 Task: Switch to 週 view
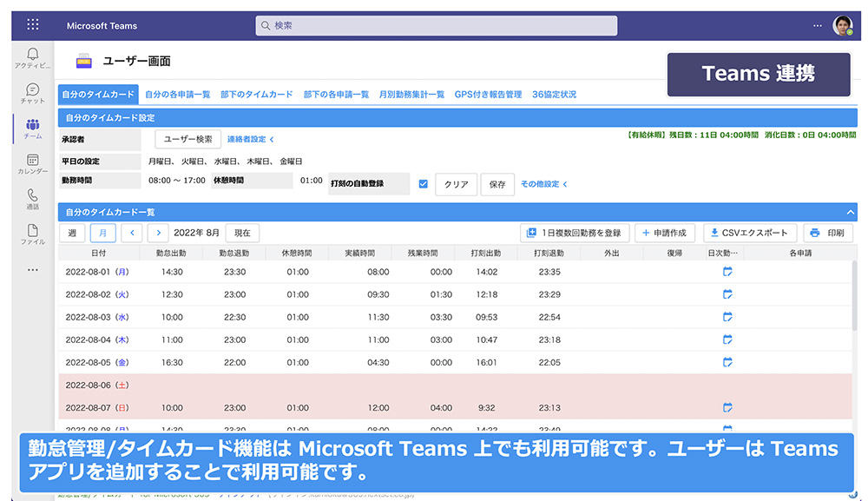click(x=72, y=233)
